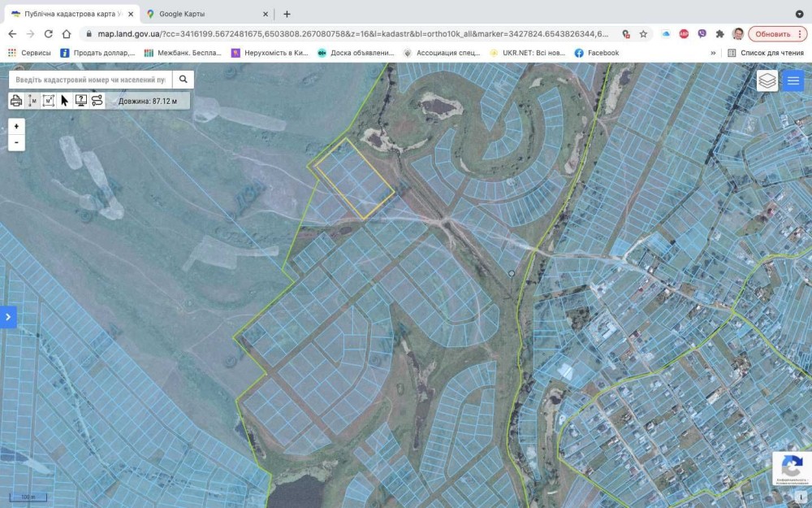This screenshot has width=812, height=508.
Task: Open the blue hamburger menu
Action: (x=793, y=80)
